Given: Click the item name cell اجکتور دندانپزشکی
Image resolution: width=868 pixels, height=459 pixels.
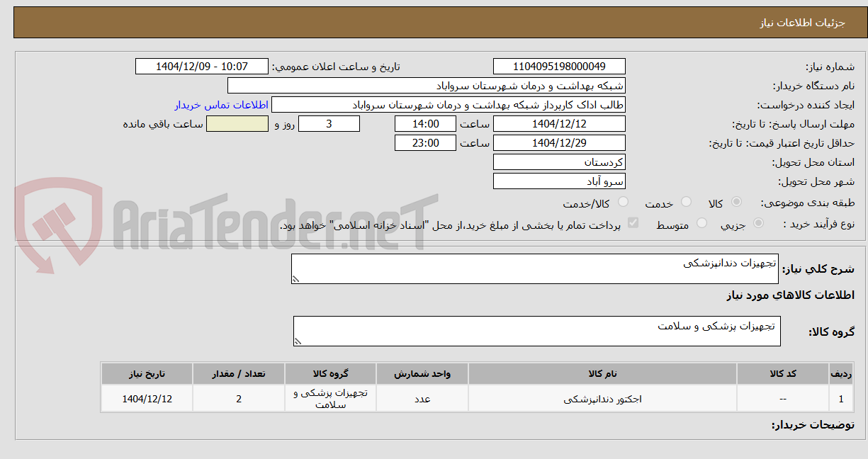Looking at the screenshot, I should tap(603, 399).
